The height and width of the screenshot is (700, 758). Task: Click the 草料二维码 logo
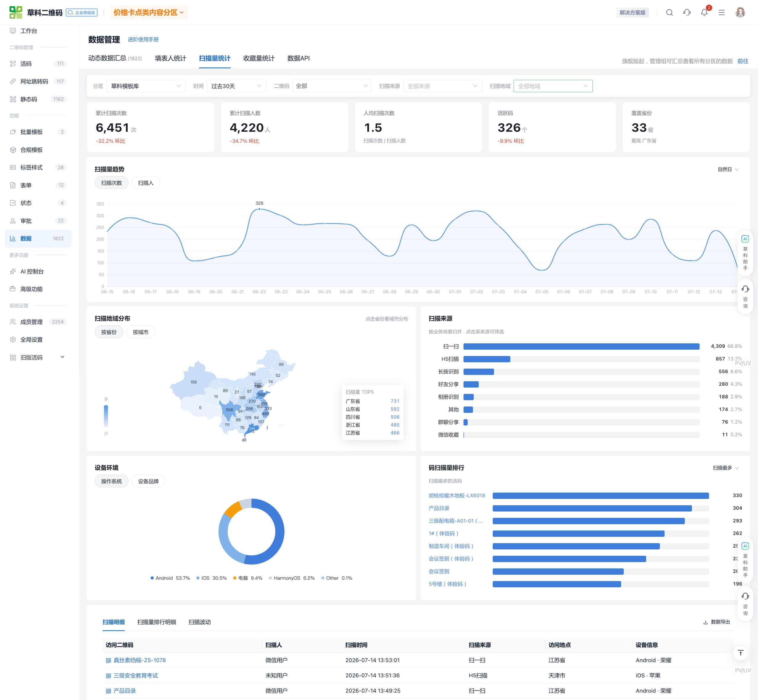[x=36, y=12]
